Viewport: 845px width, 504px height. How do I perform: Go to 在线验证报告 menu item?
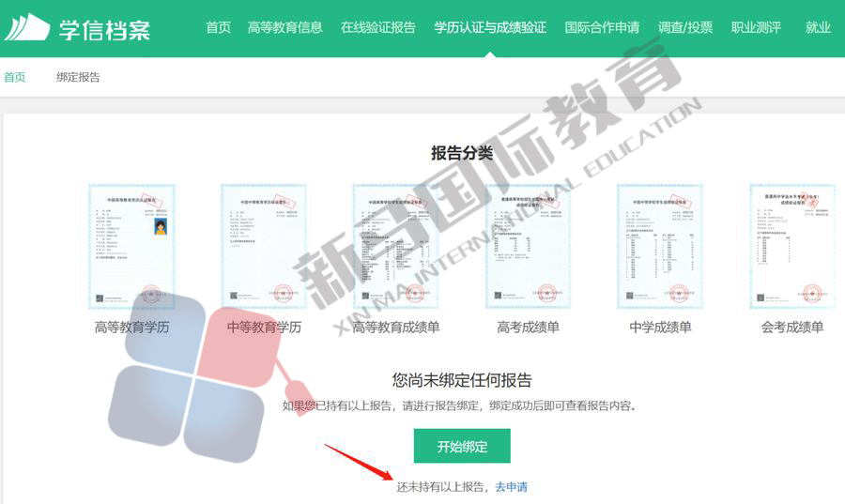[377, 27]
